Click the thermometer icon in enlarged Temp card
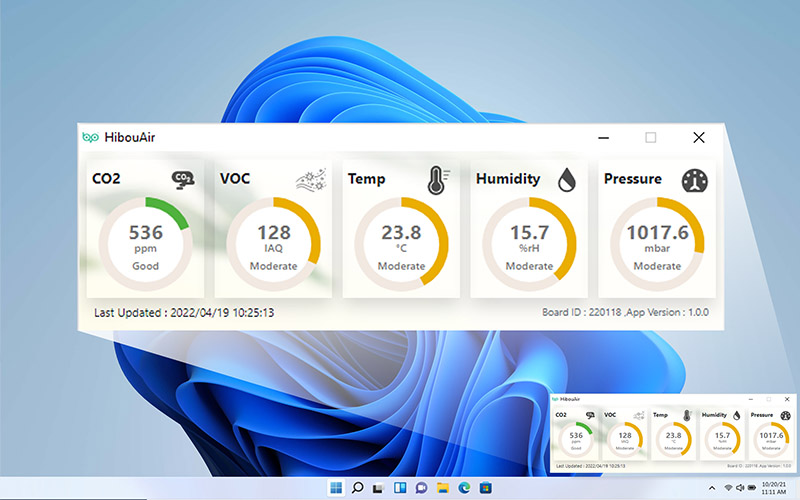The image size is (800, 500). pos(437,180)
